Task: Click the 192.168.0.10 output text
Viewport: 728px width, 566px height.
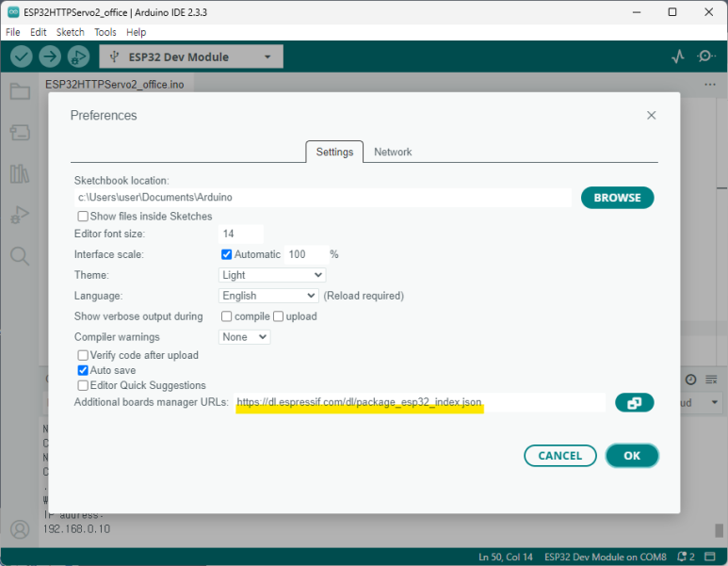Action: click(x=76, y=529)
